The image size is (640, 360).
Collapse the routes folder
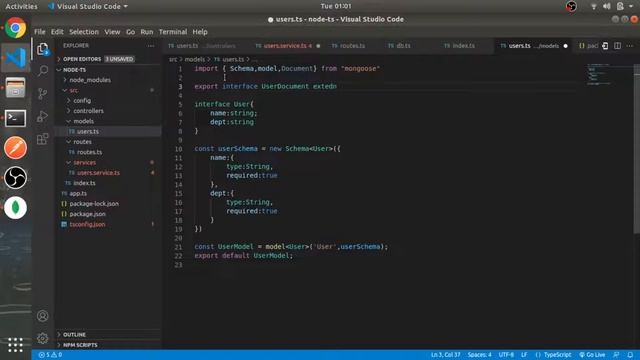108,142
